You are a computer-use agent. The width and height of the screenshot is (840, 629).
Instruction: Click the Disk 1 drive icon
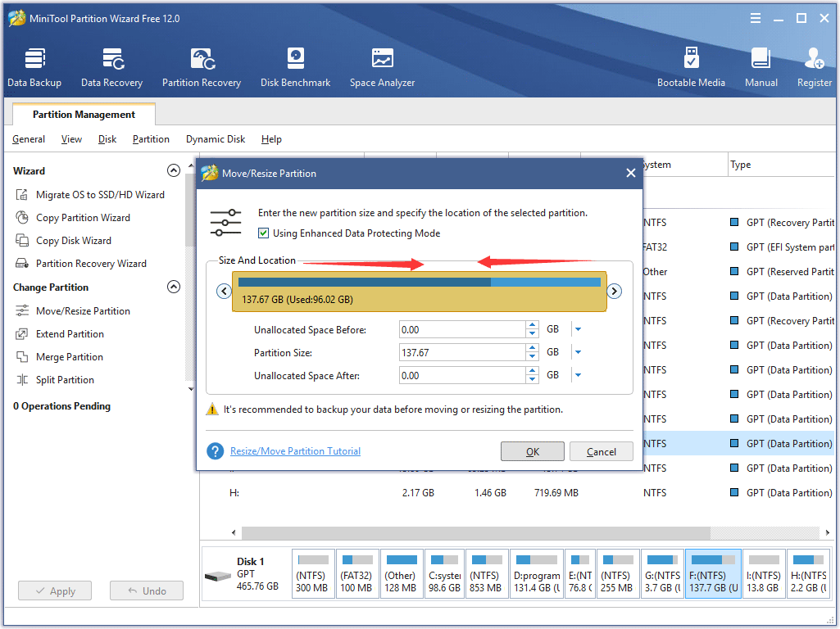click(x=217, y=577)
